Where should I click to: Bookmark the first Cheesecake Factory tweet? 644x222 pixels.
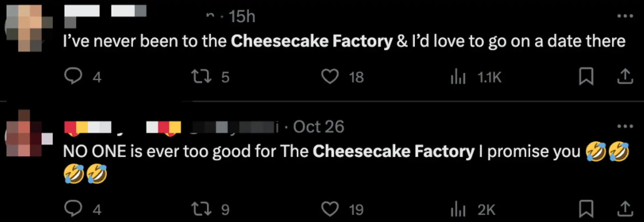pos(587,77)
